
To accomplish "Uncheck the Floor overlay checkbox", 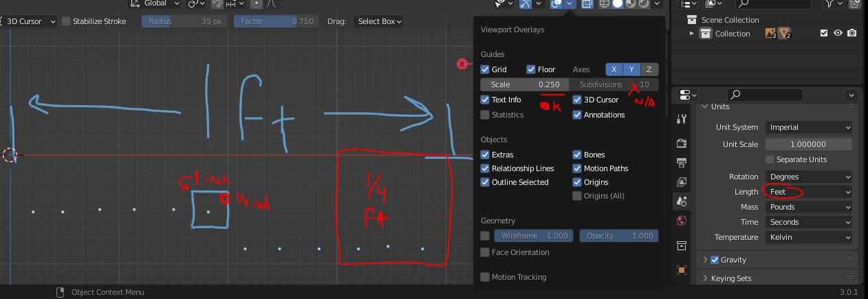I will pyautogui.click(x=531, y=69).
